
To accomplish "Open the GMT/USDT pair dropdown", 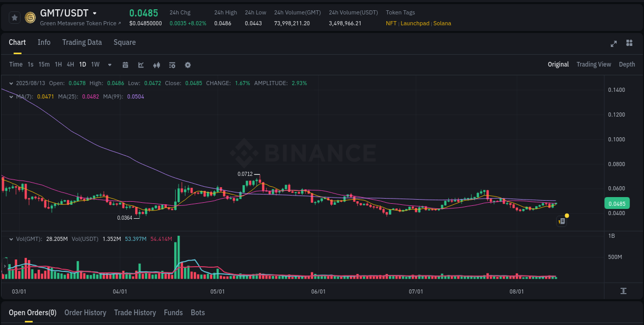I will (95, 13).
